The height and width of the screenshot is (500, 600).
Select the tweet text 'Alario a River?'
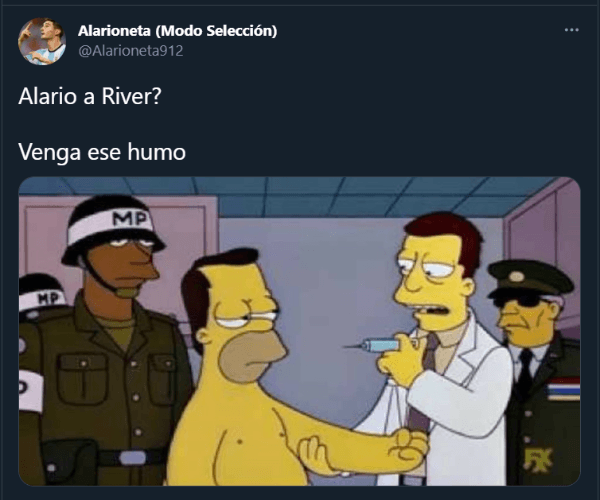coord(90,96)
